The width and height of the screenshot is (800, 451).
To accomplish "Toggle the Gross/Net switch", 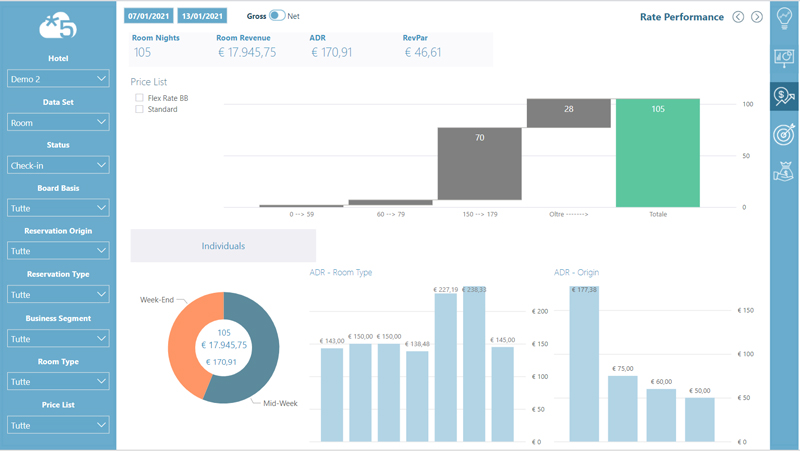I will pos(277,15).
